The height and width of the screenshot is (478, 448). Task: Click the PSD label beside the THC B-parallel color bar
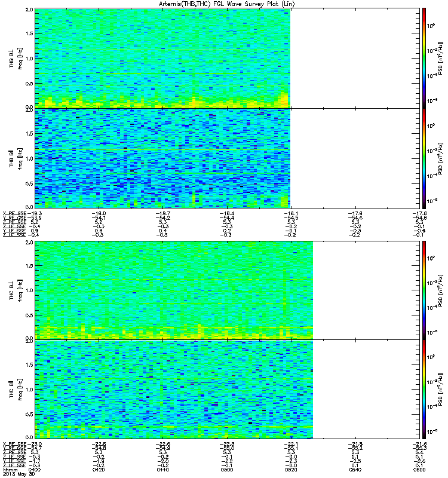441,390
